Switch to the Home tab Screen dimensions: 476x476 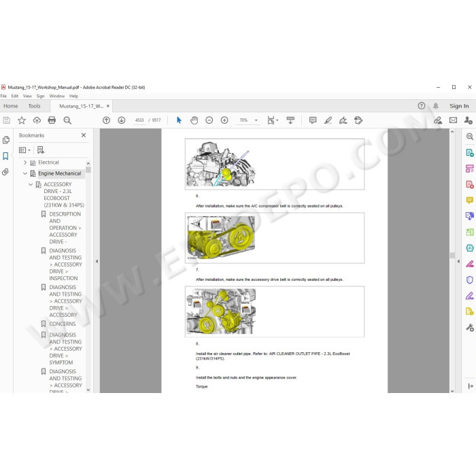(11, 106)
